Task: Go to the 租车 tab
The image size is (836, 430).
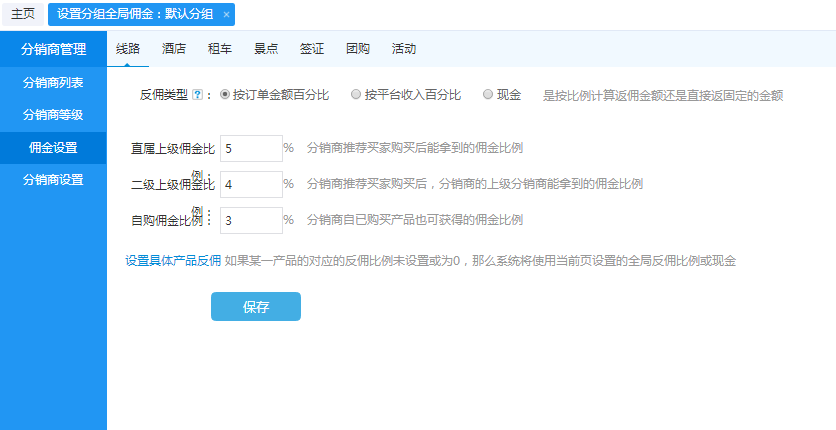Action: point(220,48)
